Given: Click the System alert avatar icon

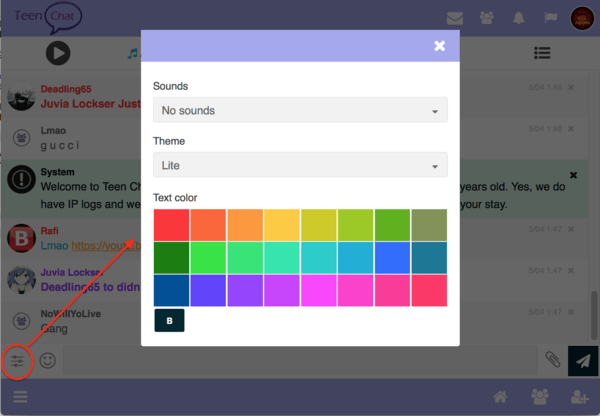Looking at the screenshot, I should click(21, 179).
